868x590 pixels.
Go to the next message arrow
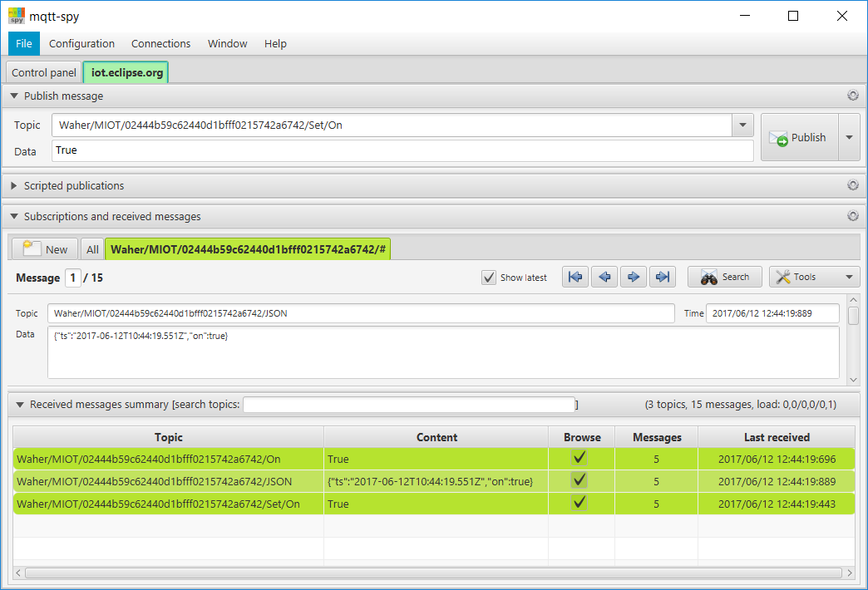pyautogui.click(x=634, y=277)
